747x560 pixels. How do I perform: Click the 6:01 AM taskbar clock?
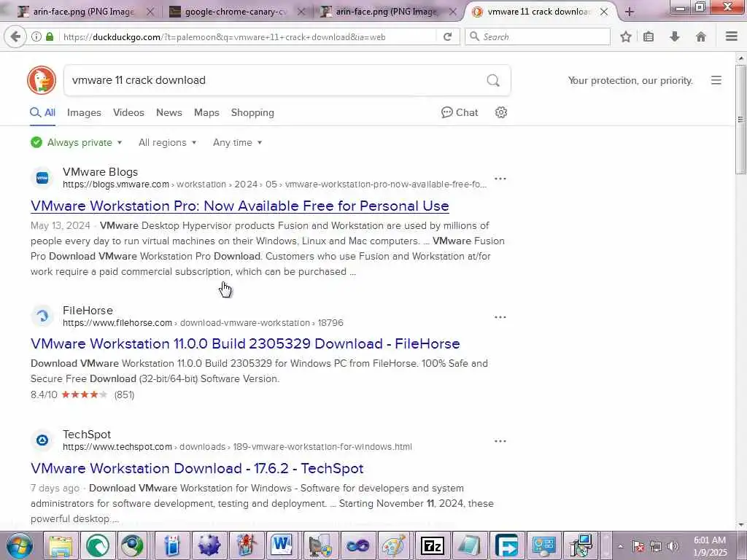point(710,546)
